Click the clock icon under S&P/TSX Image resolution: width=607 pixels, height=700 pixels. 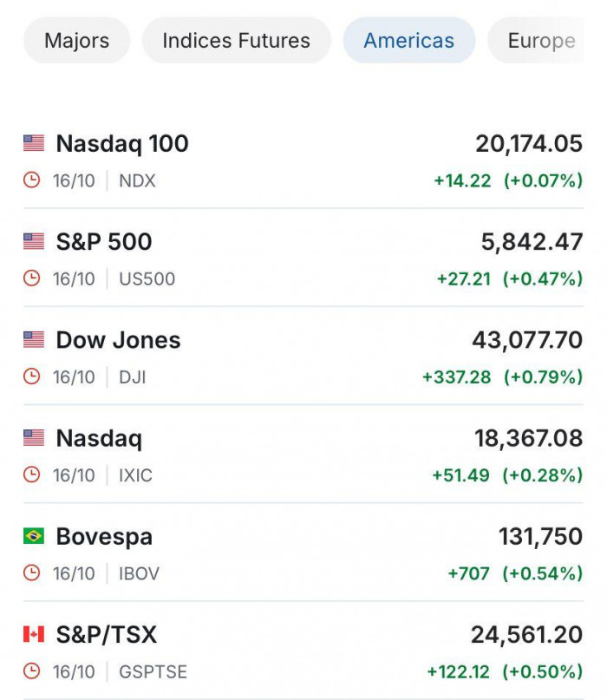coord(32,671)
